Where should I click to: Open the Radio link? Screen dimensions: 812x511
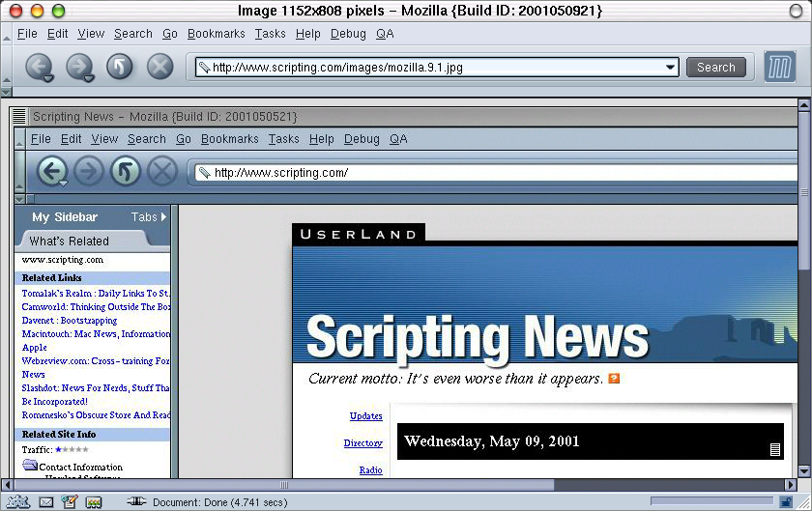[371, 470]
